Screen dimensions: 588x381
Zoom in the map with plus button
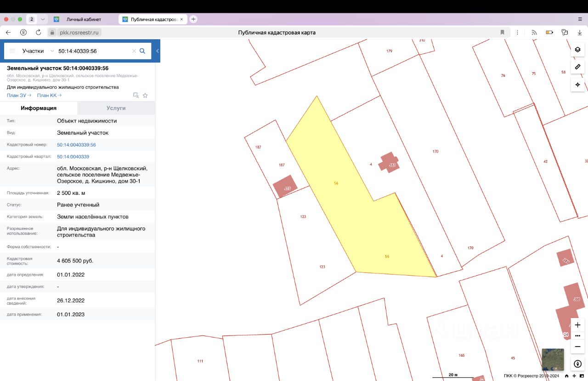coord(577,325)
